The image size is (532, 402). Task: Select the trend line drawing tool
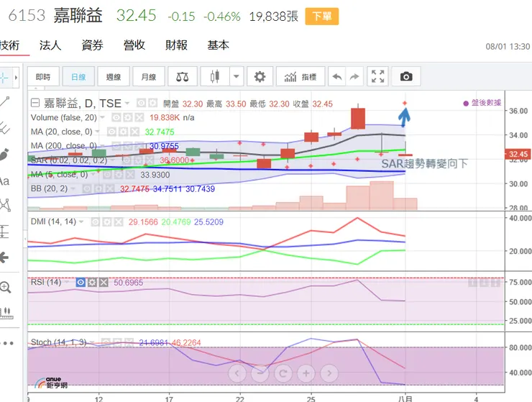click(5, 101)
